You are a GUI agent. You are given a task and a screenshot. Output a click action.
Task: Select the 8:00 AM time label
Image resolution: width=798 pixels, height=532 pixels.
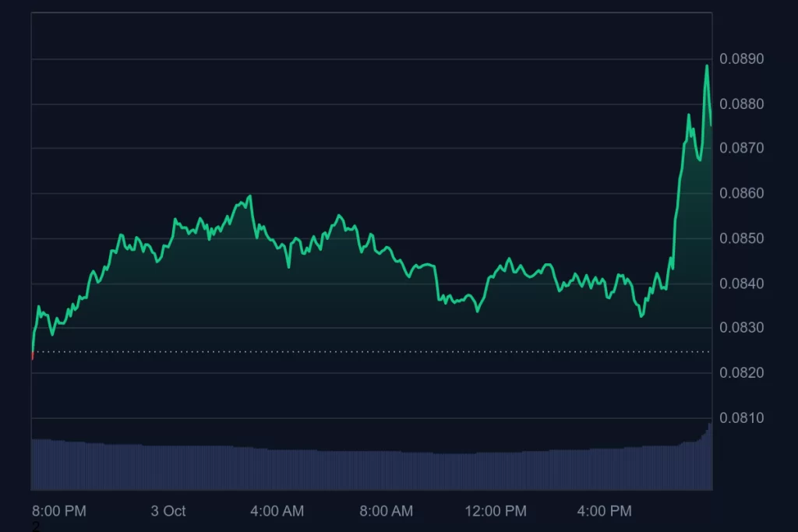tap(386, 511)
